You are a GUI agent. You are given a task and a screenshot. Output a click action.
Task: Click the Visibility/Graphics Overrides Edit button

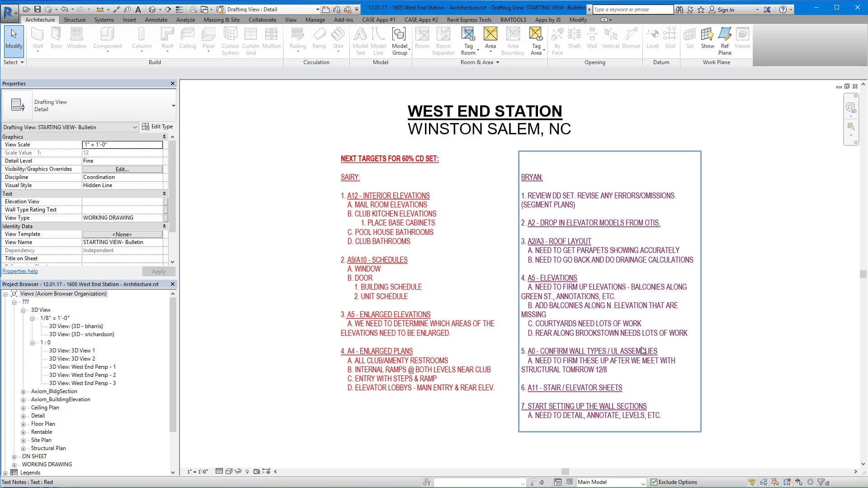click(x=122, y=169)
